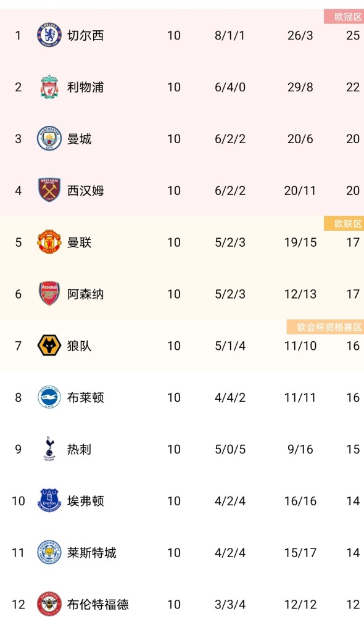Select the Manchester City crest icon
The width and height of the screenshot is (364, 617).
pyautogui.click(x=49, y=138)
